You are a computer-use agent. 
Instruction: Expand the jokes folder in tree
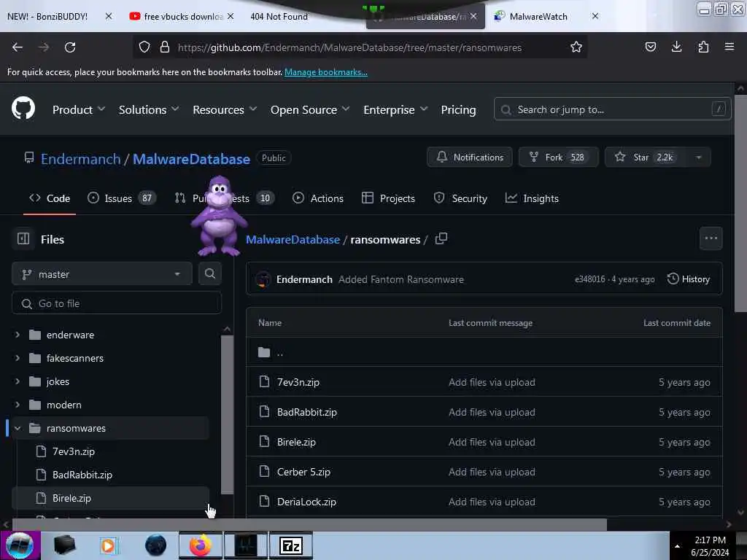[18, 381]
